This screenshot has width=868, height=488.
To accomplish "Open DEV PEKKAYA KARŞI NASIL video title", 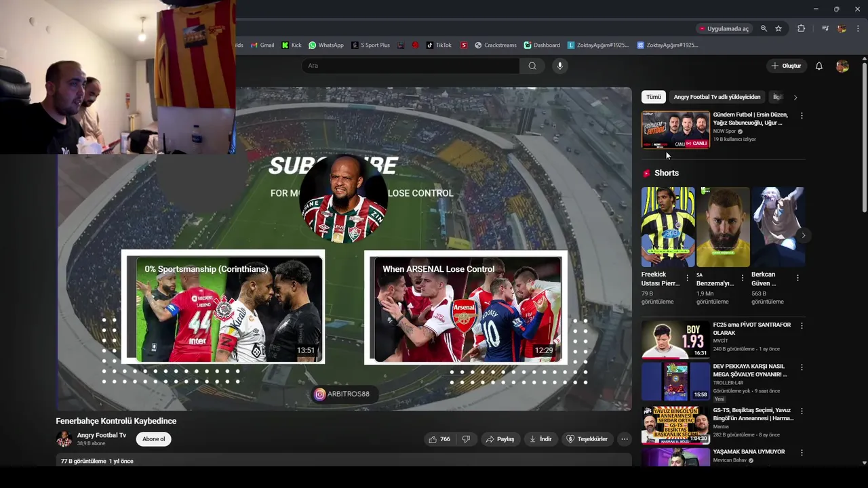I will pos(750,370).
